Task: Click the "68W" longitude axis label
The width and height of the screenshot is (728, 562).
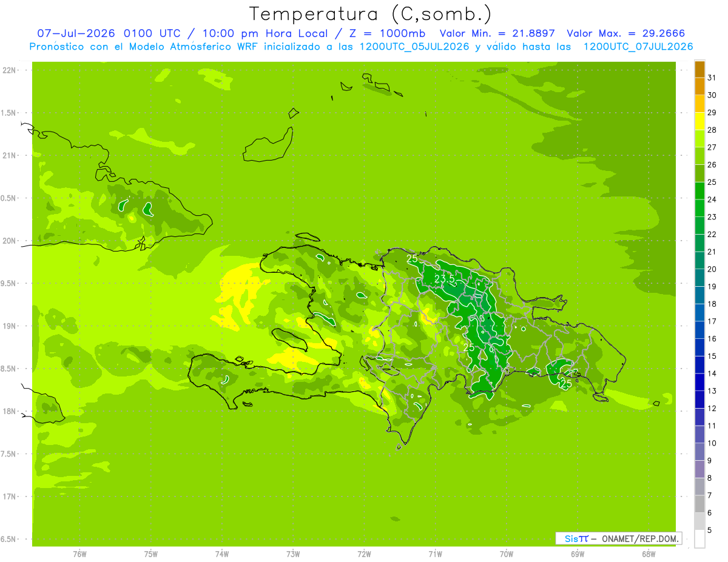Action: tap(649, 554)
